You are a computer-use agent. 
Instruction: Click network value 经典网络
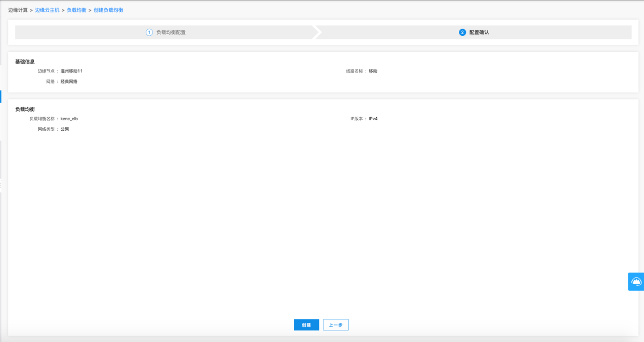tap(69, 81)
